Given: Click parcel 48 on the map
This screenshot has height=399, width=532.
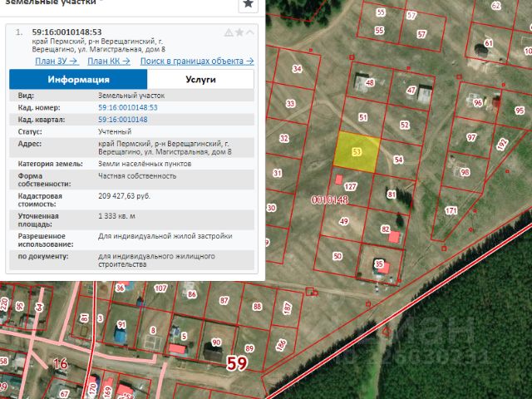Looking at the screenshot, I should pyautogui.click(x=369, y=82).
